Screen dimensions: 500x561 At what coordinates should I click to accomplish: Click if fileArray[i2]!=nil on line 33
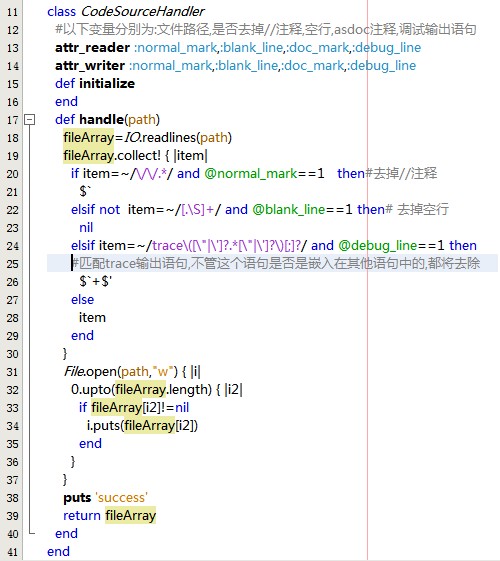[134, 408]
